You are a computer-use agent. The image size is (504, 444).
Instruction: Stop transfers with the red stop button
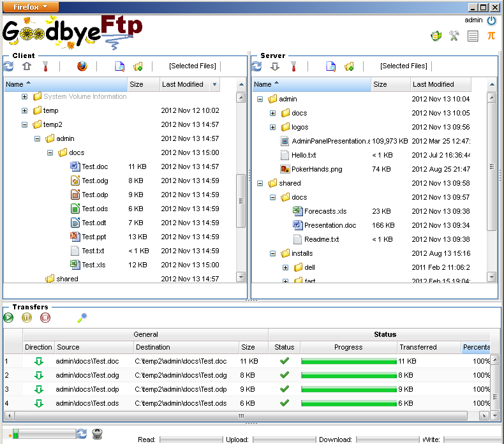click(x=45, y=318)
